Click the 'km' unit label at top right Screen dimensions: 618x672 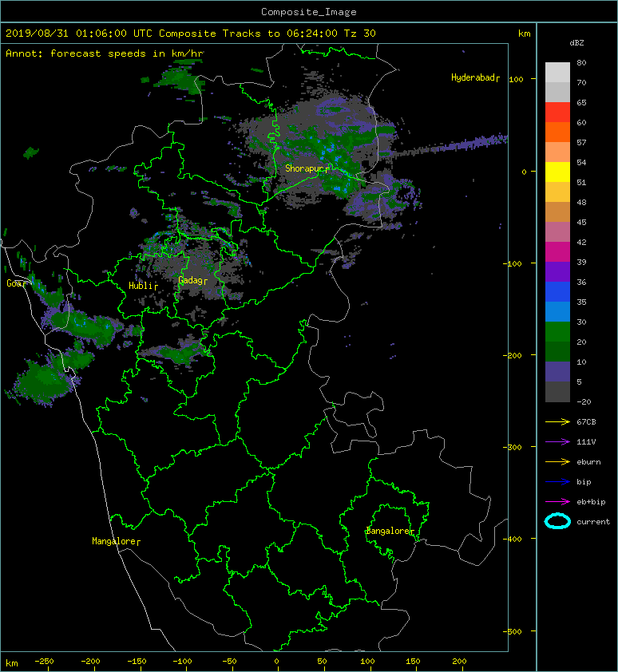(x=524, y=34)
